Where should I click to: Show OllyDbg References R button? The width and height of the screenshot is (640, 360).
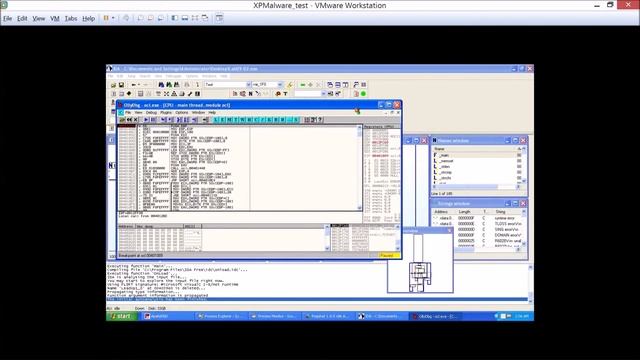282,120
